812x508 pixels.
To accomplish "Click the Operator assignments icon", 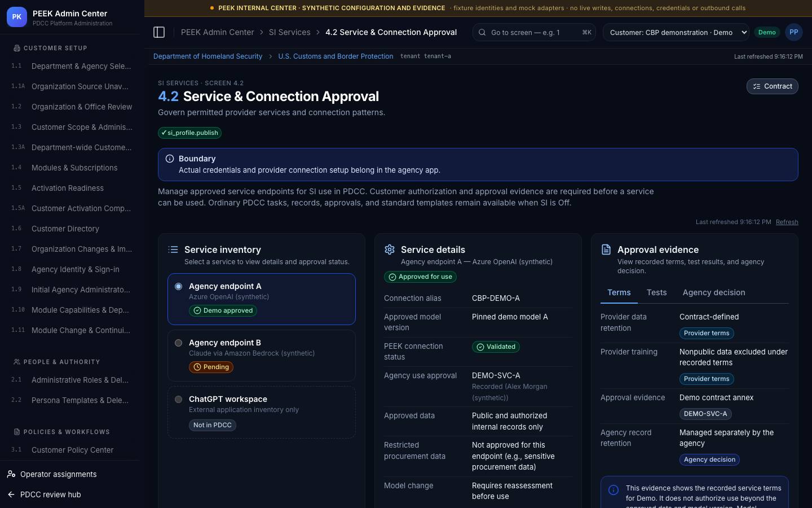I will (x=11, y=474).
